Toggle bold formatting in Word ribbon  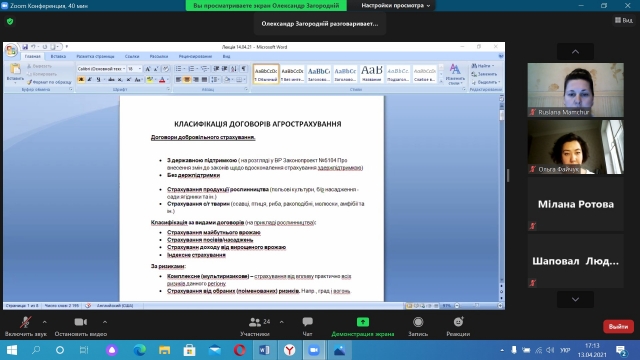pos(81,80)
